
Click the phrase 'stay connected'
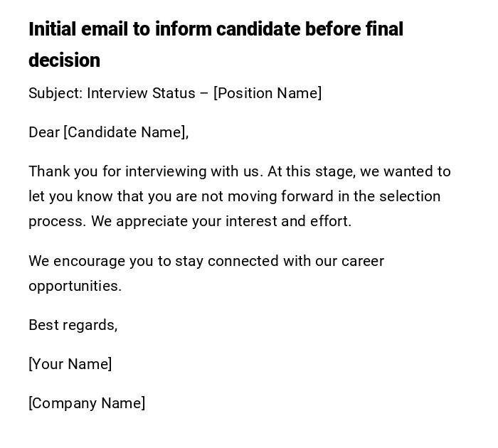226,261
